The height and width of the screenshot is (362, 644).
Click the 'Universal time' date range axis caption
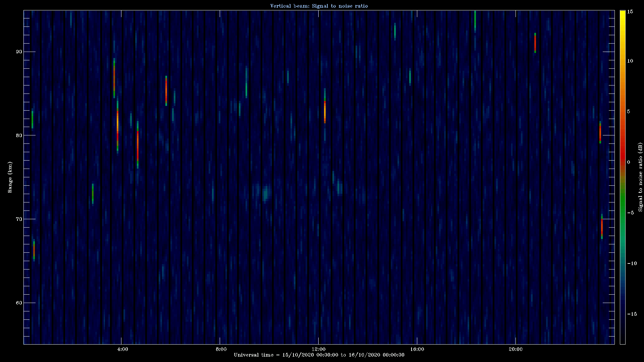(319, 355)
